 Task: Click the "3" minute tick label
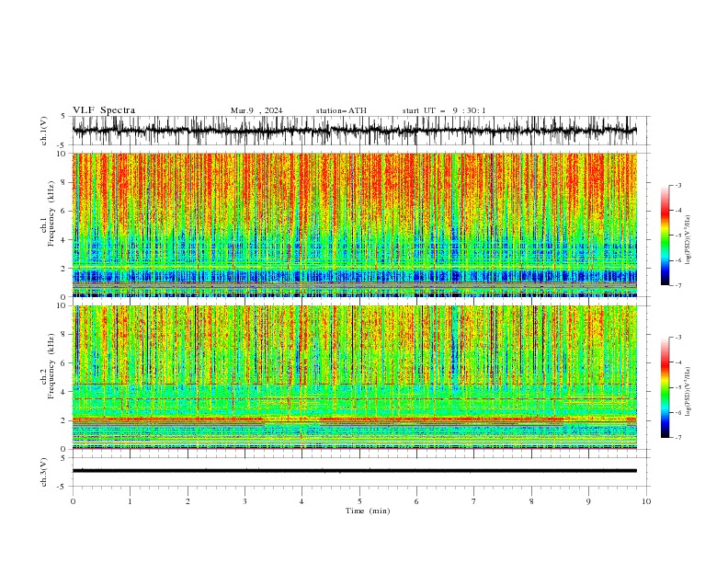click(x=245, y=501)
